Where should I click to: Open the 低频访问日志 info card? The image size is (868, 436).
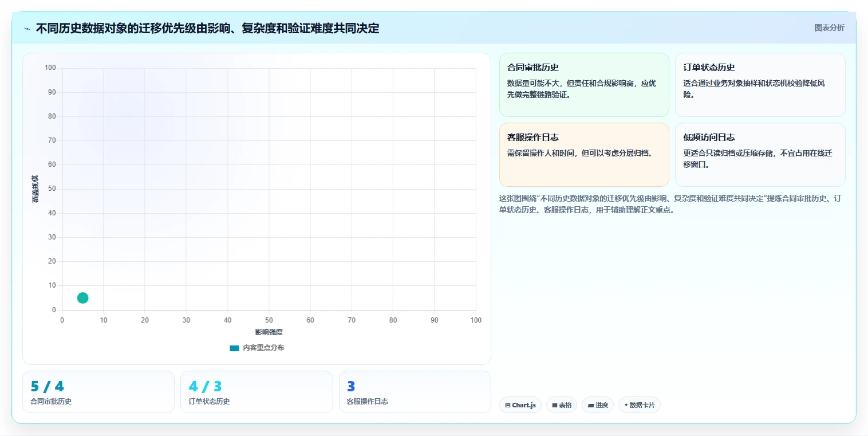coord(760,155)
